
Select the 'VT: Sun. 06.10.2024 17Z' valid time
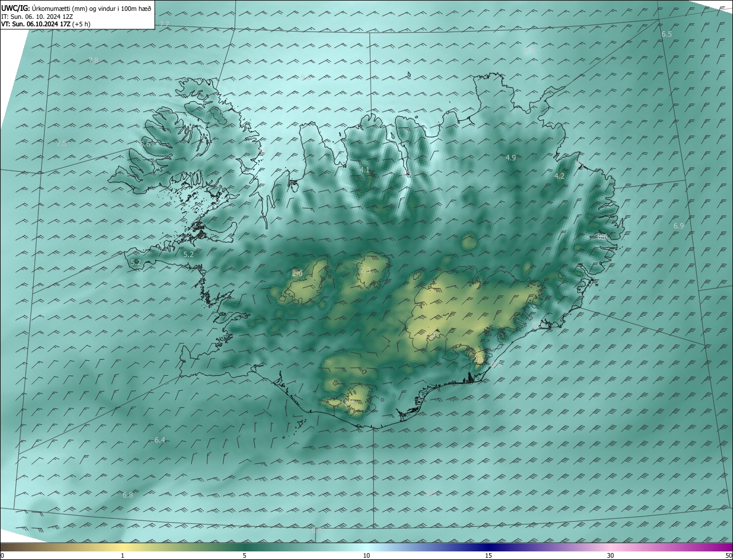36,24
